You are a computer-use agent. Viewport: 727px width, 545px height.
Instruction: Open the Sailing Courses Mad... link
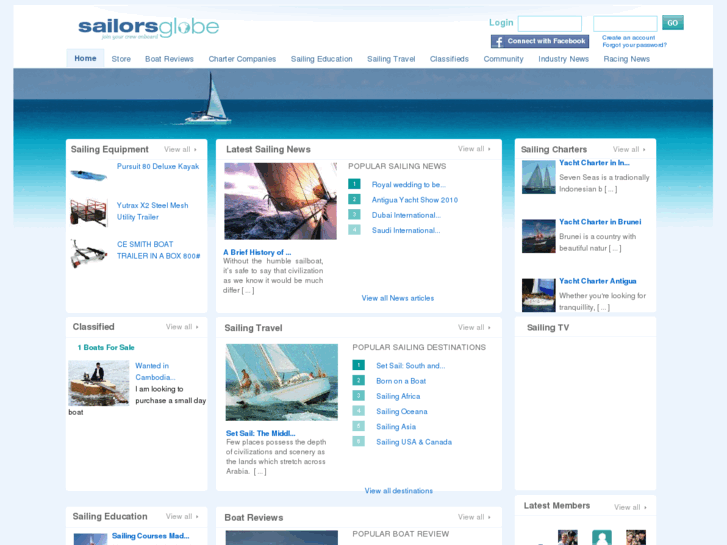[x=150, y=536]
